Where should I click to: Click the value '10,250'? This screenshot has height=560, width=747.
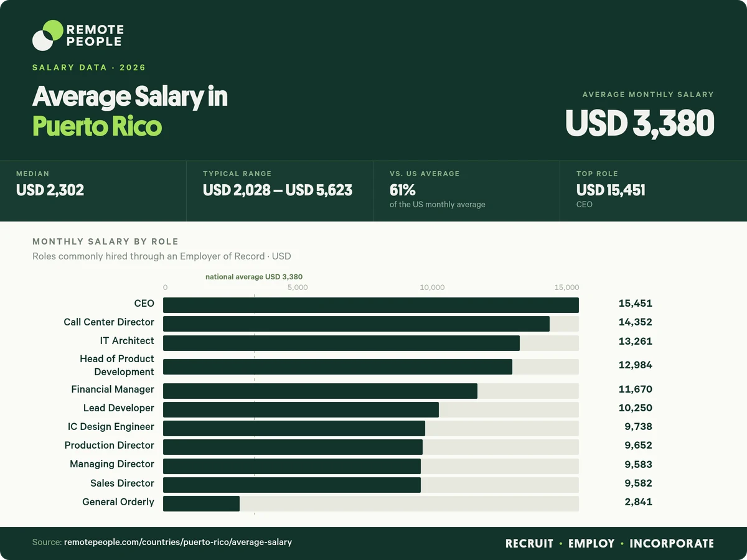pos(636,408)
